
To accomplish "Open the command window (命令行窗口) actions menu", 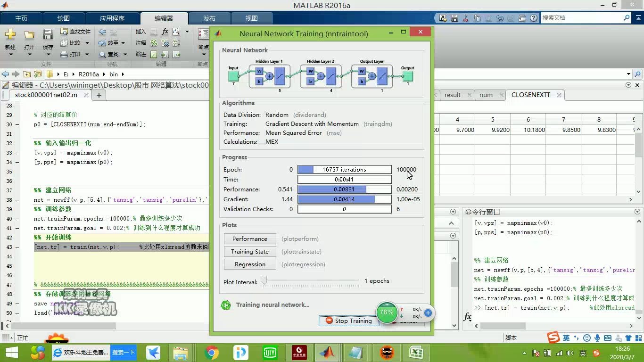I will pos(637,212).
